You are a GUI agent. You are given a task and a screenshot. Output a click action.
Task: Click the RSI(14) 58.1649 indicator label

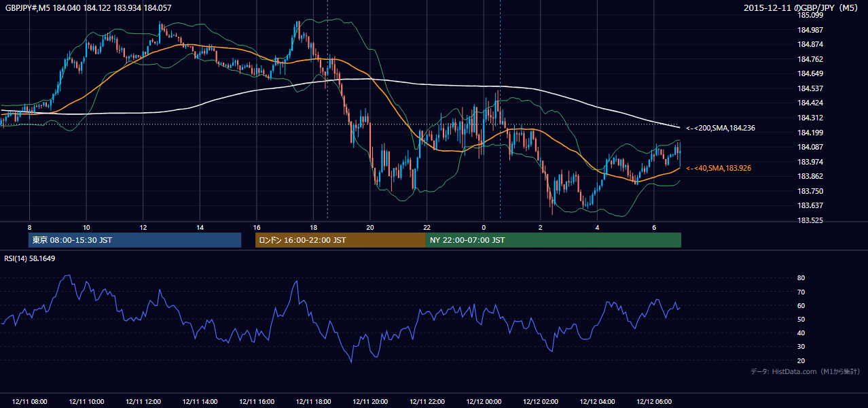click(30, 258)
